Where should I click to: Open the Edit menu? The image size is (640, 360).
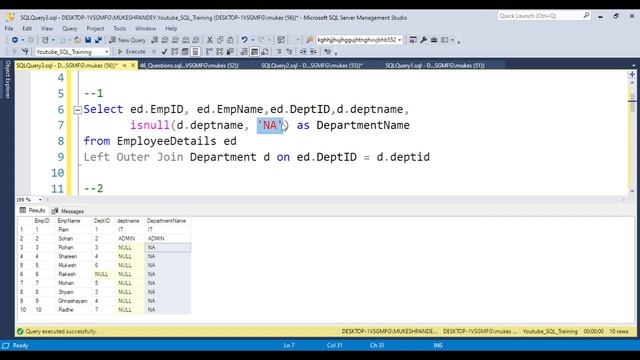(27, 29)
